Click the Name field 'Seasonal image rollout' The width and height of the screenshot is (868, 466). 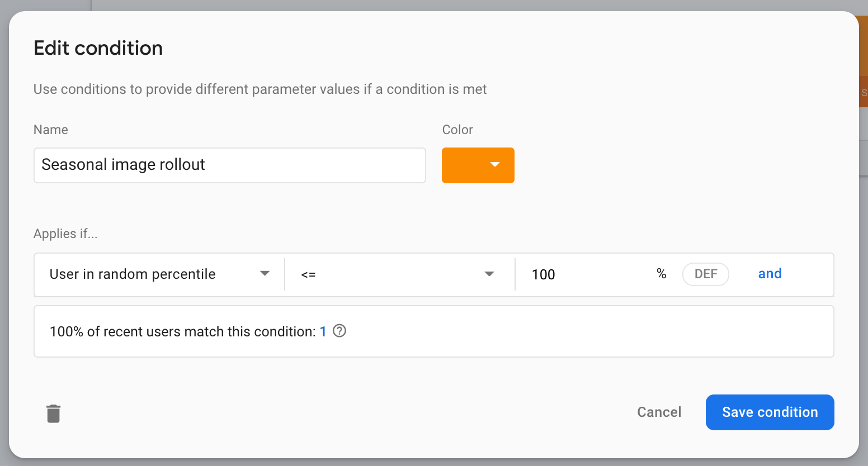229,165
